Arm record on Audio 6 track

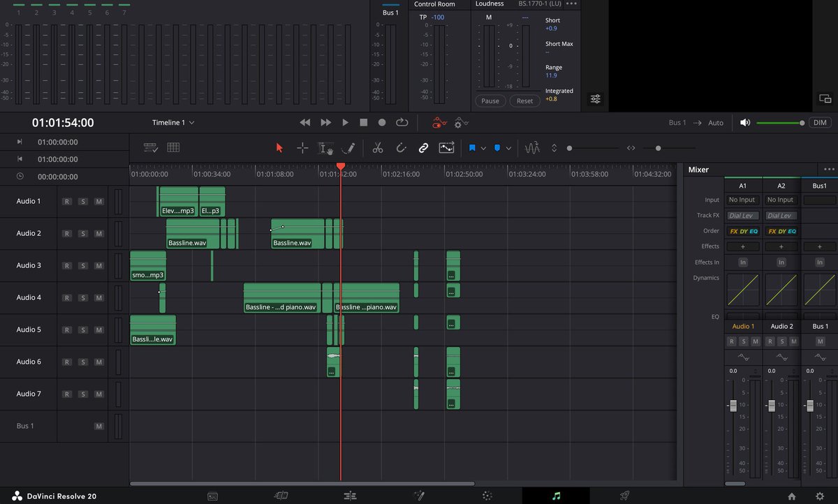[67, 362]
